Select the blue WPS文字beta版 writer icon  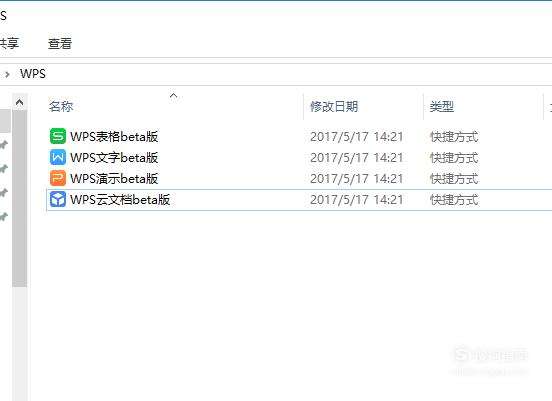[58, 157]
